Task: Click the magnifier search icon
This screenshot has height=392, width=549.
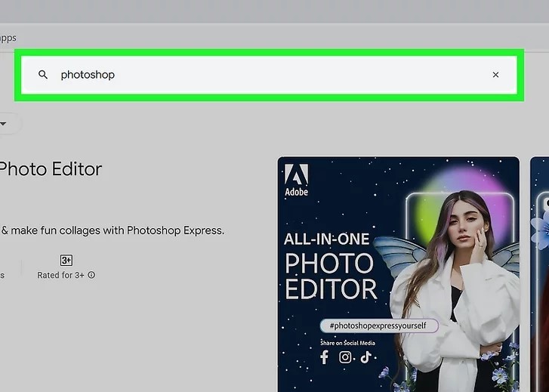Action: click(x=43, y=75)
